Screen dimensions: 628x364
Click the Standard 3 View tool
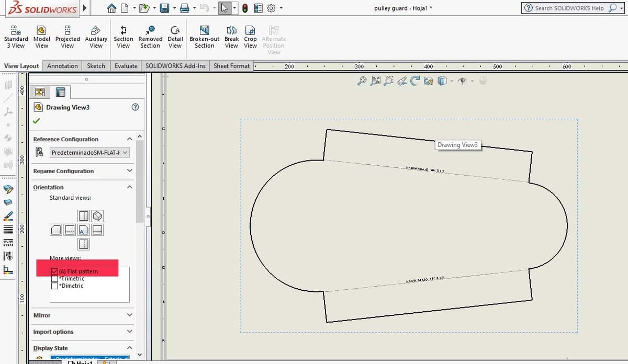16,37
